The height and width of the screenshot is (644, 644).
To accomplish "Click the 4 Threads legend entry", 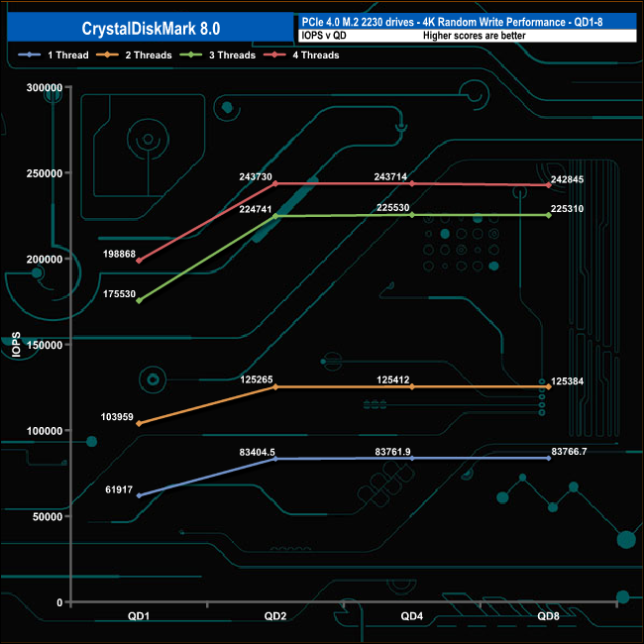I will (x=301, y=54).
